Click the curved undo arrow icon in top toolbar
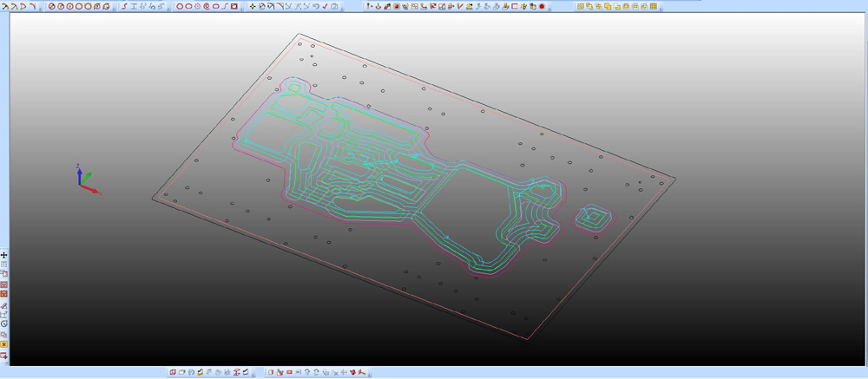 (315, 6)
